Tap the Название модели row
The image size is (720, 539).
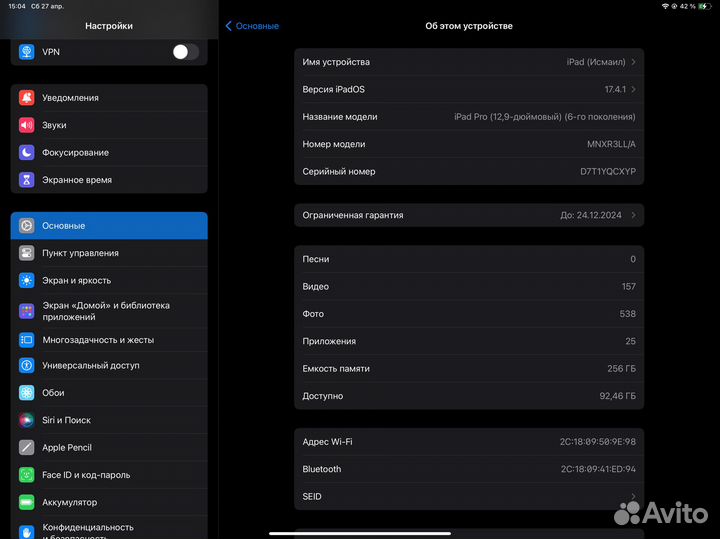click(x=469, y=117)
